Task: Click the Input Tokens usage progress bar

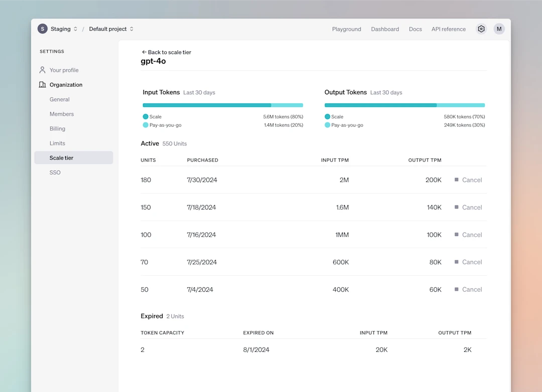Action: 222,105
